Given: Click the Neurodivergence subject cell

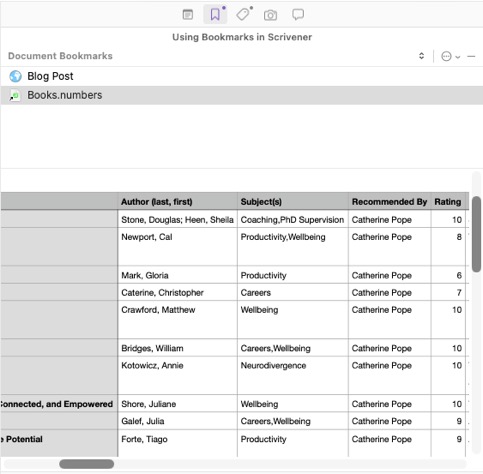Looking at the screenshot, I should coord(293,375).
